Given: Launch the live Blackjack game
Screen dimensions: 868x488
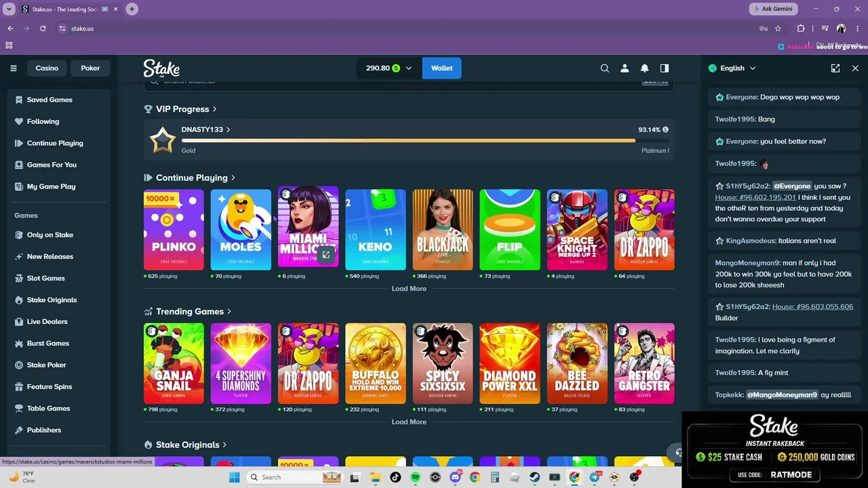Looking at the screenshot, I should (x=443, y=230).
